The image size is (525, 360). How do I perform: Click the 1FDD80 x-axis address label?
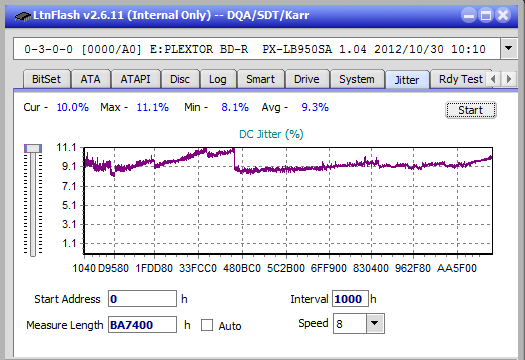tap(154, 269)
